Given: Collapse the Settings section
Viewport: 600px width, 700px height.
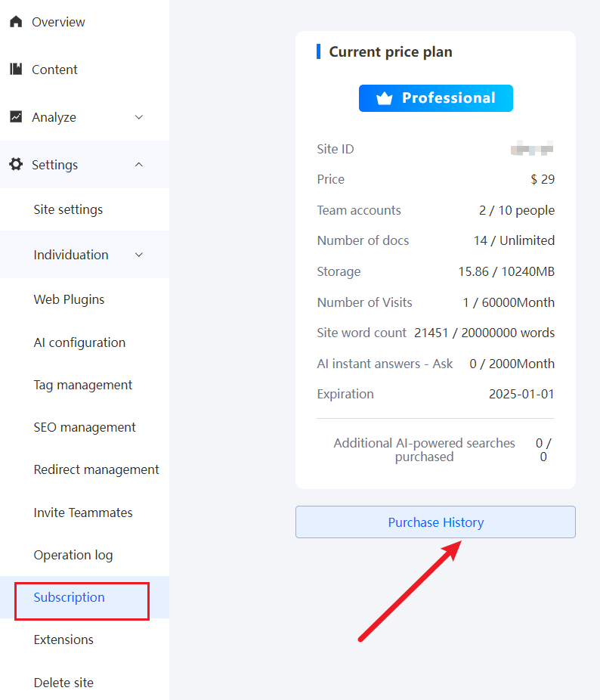Looking at the screenshot, I should [138, 164].
